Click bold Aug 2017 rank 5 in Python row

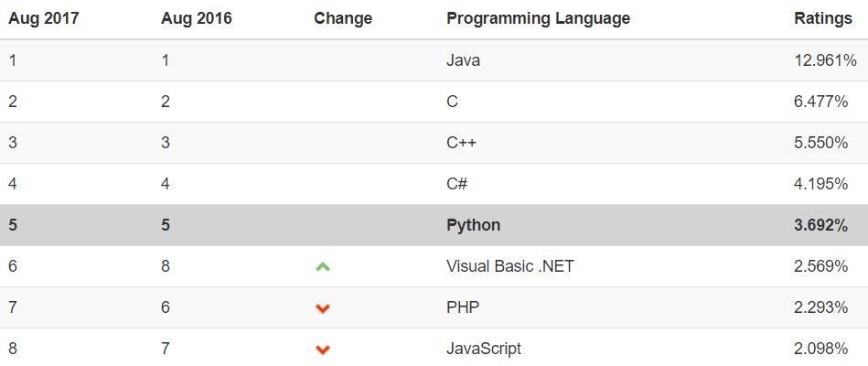[x=13, y=225]
